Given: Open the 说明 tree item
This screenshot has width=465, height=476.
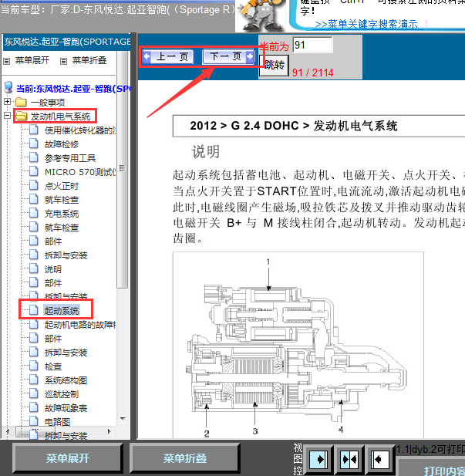Looking at the screenshot, I should point(53,269).
